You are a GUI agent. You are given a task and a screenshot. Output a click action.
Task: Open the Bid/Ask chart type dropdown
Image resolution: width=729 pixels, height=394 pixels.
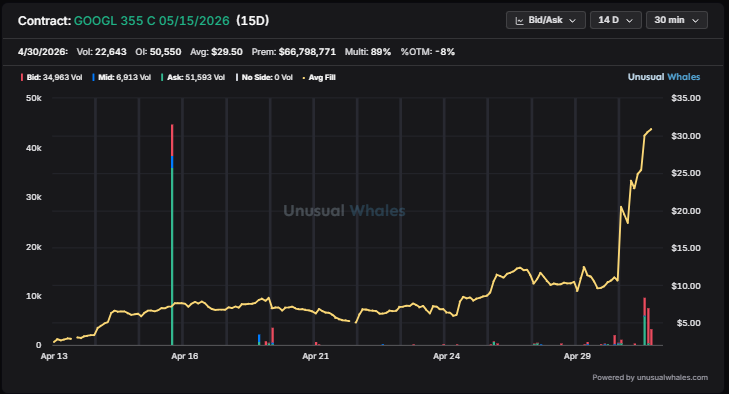(x=545, y=20)
